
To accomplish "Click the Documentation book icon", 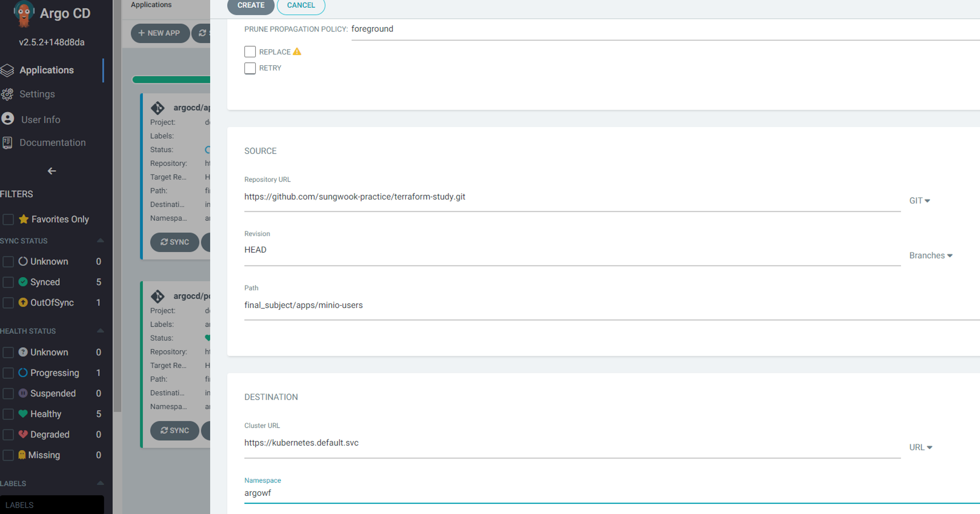I will (7, 143).
